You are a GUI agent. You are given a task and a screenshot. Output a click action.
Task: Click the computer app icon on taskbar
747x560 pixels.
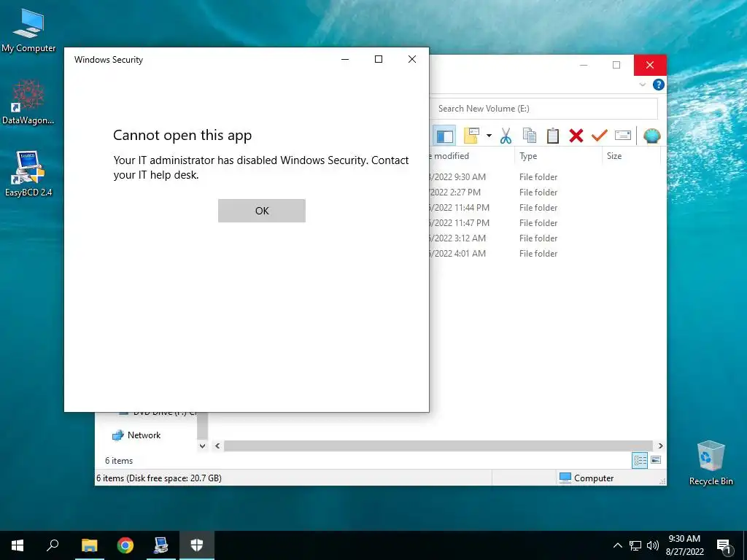[161, 545]
